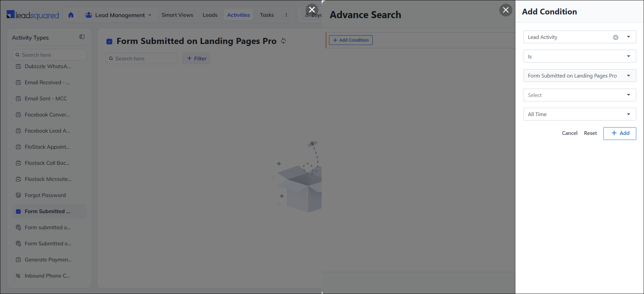Open the All Time dropdown
Viewport: 644px width, 294px height.
point(580,114)
